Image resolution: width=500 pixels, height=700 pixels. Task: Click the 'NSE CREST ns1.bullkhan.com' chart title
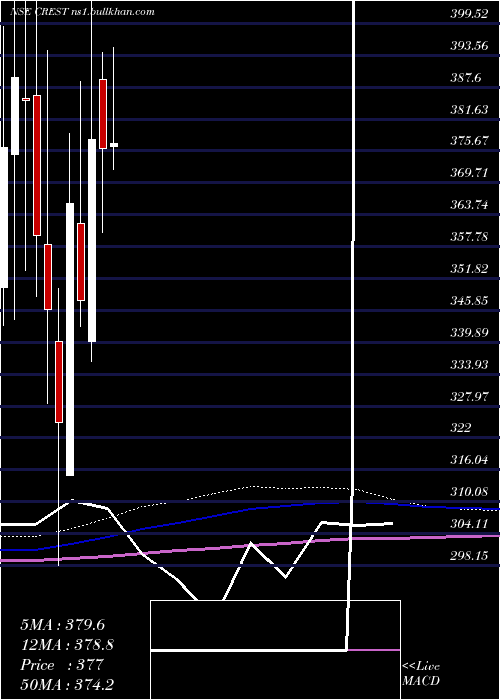(82, 12)
